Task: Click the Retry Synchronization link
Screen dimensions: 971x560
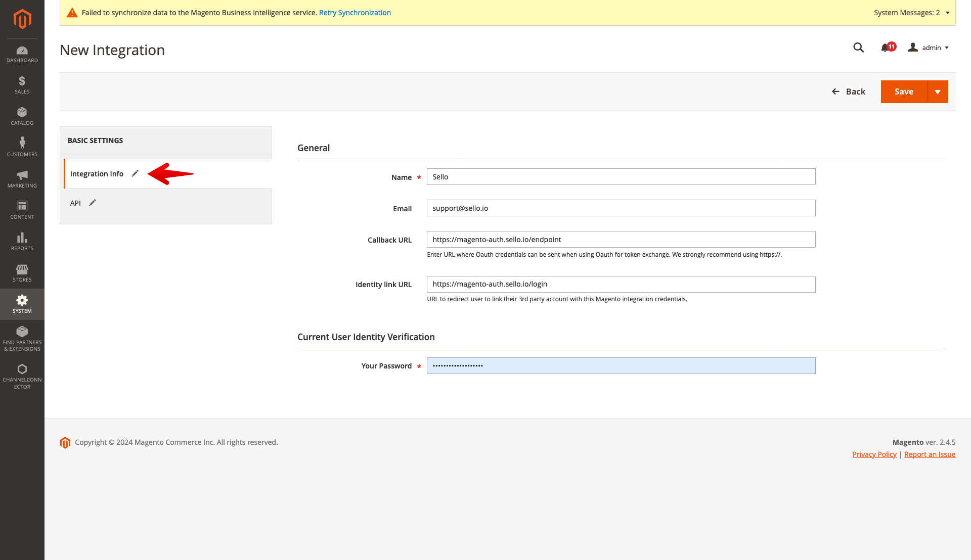Action: 355,13
